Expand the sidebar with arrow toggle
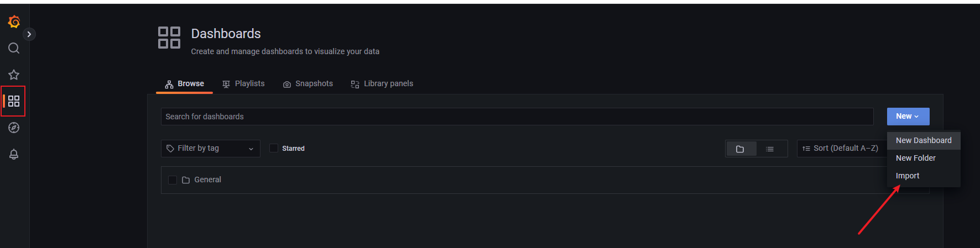The width and height of the screenshot is (980, 248). click(29, 34)
